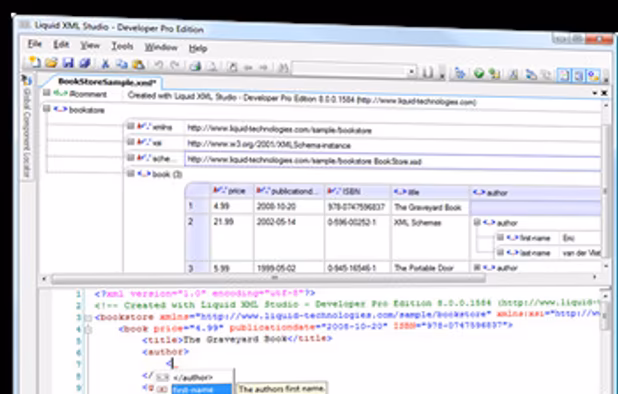Choose </author> in the autocomplete list
The image size is (618, 394).
point(193,377)
